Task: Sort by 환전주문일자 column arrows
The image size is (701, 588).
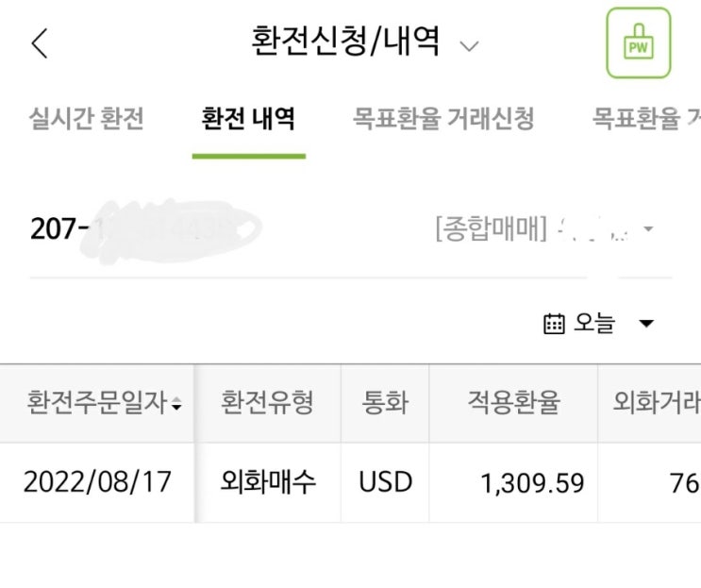Action: point(176,405)
